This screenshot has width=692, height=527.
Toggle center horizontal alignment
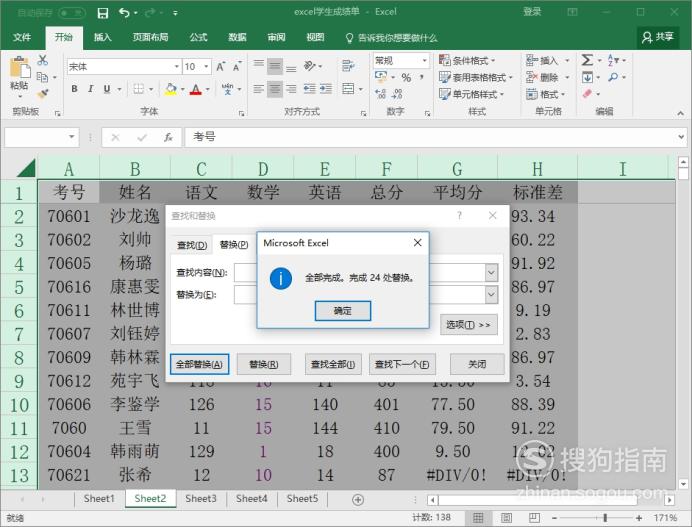(275, 89)
